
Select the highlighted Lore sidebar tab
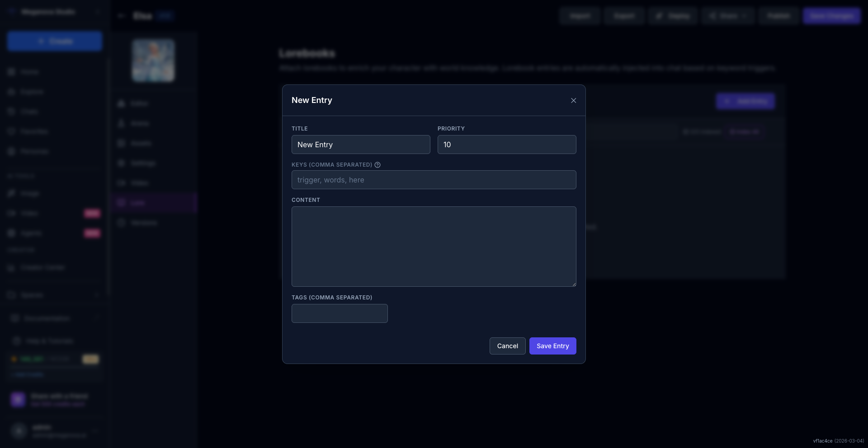tap(154, 203)
